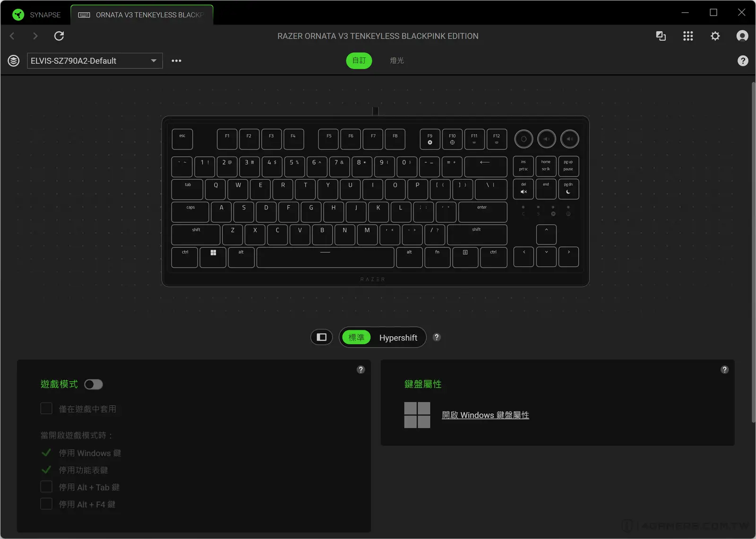Go back with the left arrow
Screen dimensions: 756x539
pyautogui.click(x=12, y=36)
